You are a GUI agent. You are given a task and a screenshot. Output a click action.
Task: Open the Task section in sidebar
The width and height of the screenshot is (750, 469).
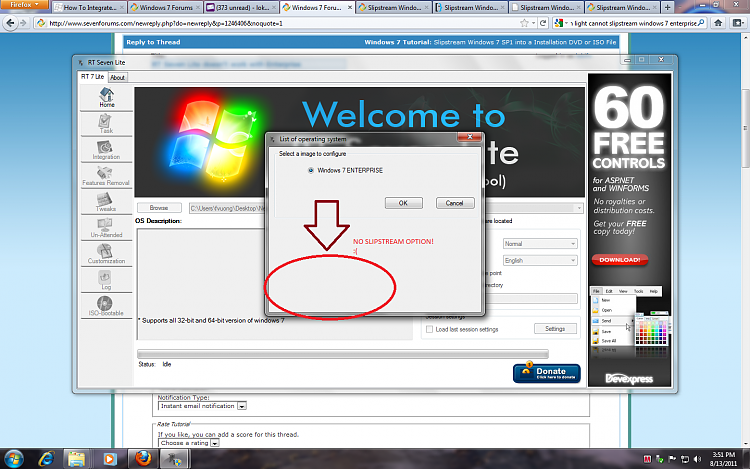(106, 124)
